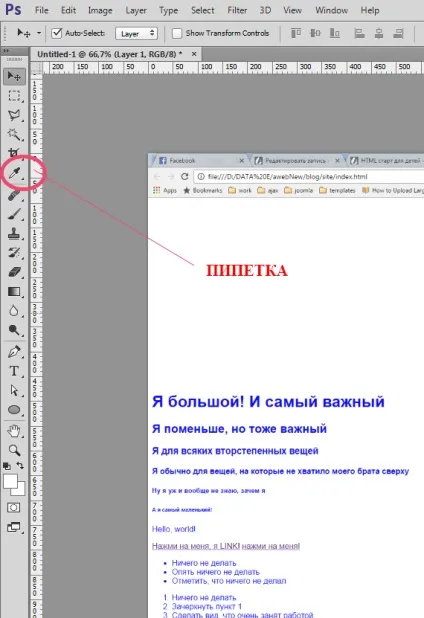Close the Untitled-1 document tab
The width and height of the screenshot is (424, 618).
coord(194,54)
